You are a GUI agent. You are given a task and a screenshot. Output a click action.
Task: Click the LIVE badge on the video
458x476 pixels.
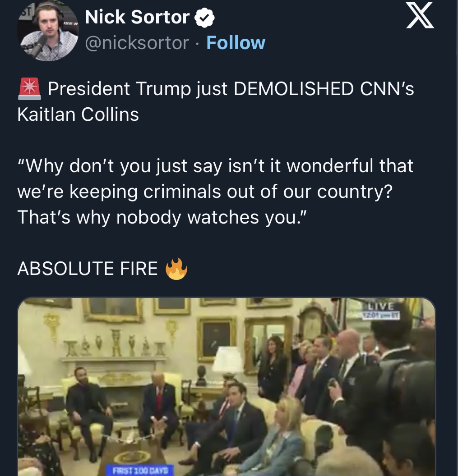pos(383,306)
